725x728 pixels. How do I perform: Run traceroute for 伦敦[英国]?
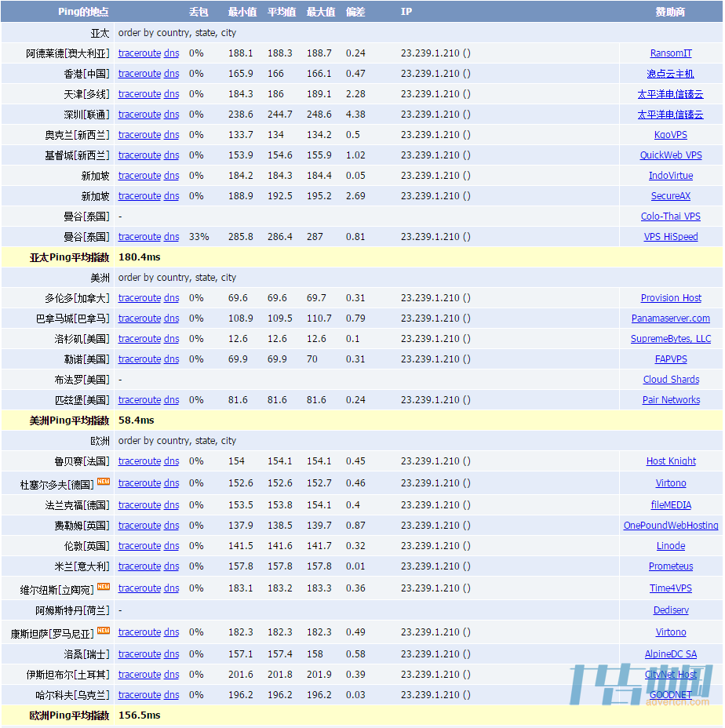(x=139, y=546)
